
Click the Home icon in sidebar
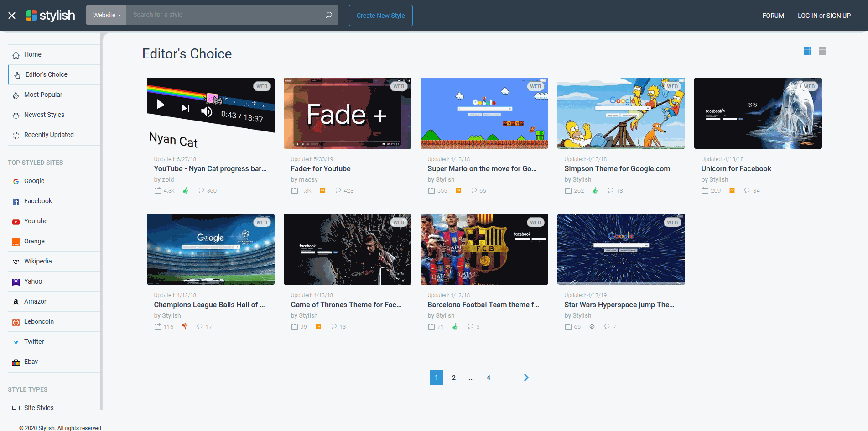(16, 55)
